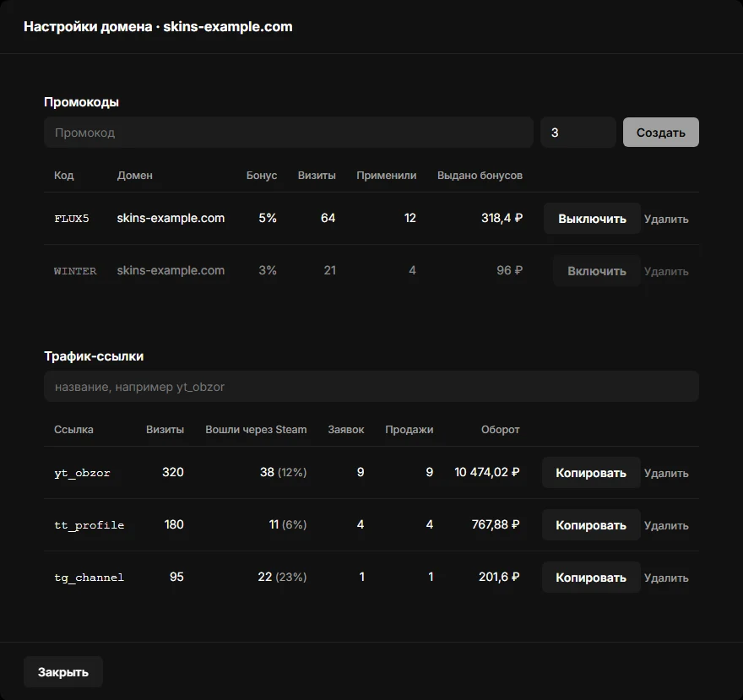Focus the bonus percent field showing 3
Viewport: 743px width, 700px height.
578,133
